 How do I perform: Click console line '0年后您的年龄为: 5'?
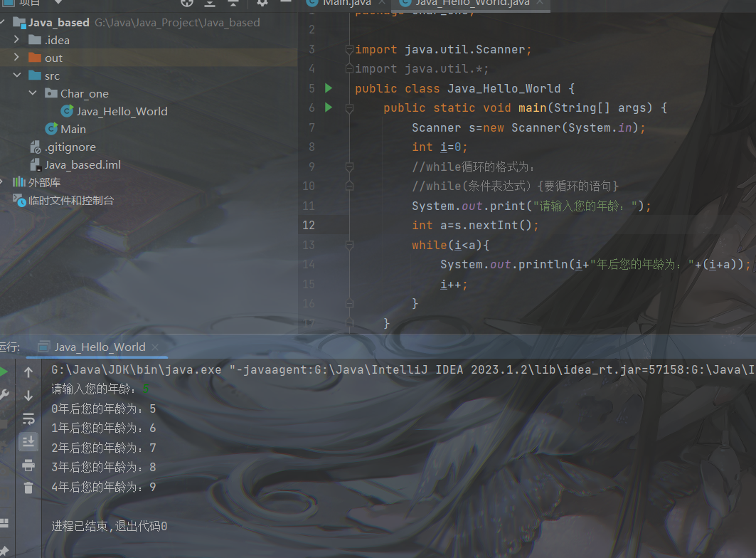click(104, 409)
